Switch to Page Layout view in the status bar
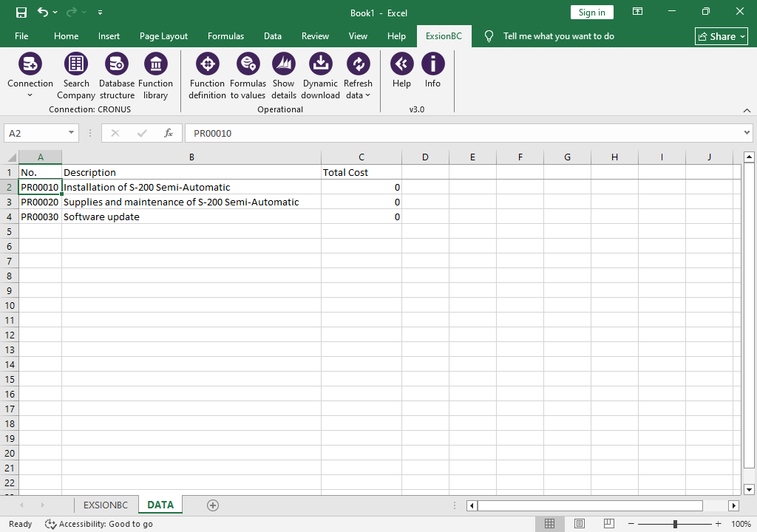This screenshot has height=532, width=757. (x=580, y=524)
